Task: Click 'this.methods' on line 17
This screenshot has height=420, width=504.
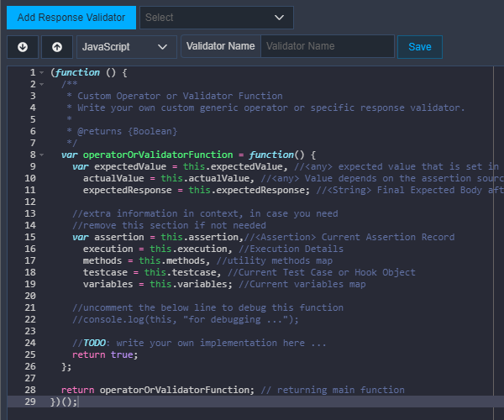Action: tap(172, 260)
